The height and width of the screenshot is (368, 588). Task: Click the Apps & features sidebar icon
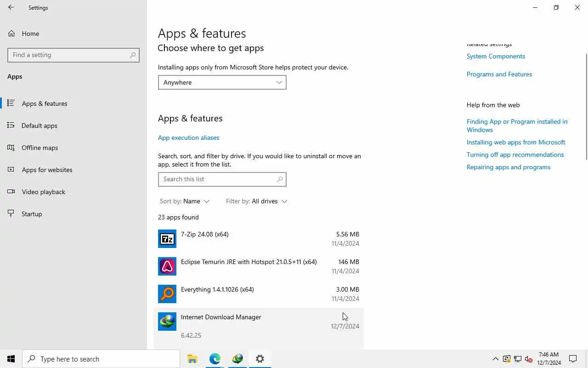click(x=11, y=103)
